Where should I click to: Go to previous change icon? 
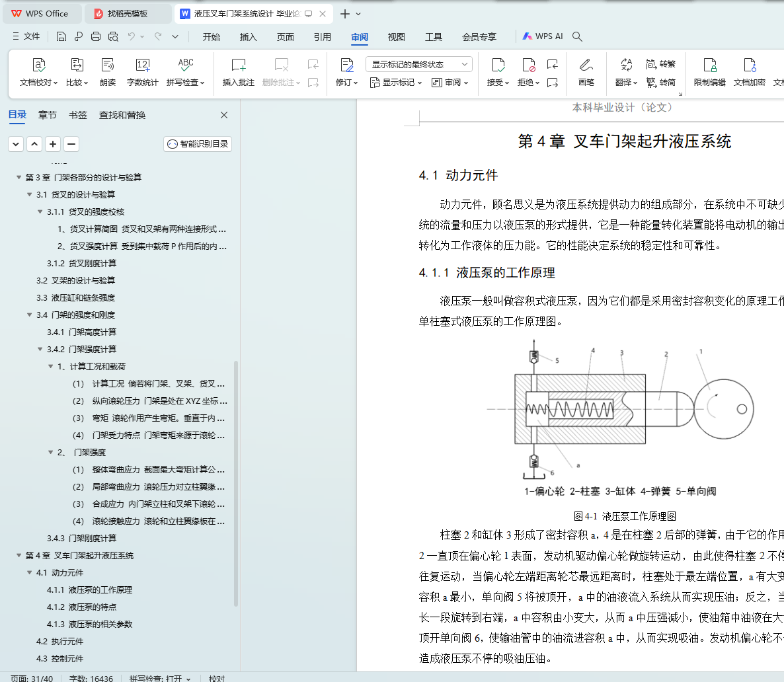(x=553, y=65)
